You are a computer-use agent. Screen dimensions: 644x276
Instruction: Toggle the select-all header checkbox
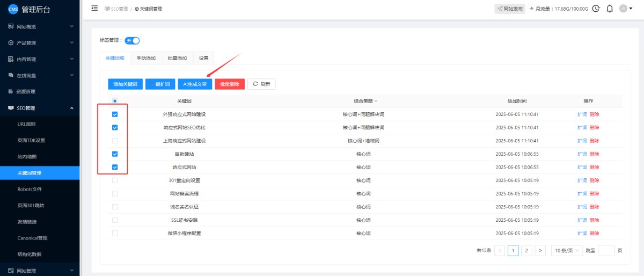click(x=114, y=101)
